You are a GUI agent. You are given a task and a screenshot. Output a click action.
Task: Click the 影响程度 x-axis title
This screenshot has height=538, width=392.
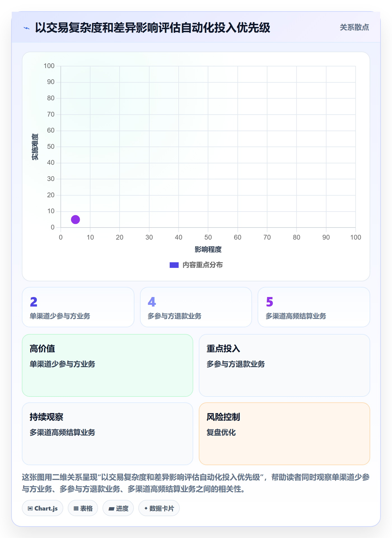[208, 249]
